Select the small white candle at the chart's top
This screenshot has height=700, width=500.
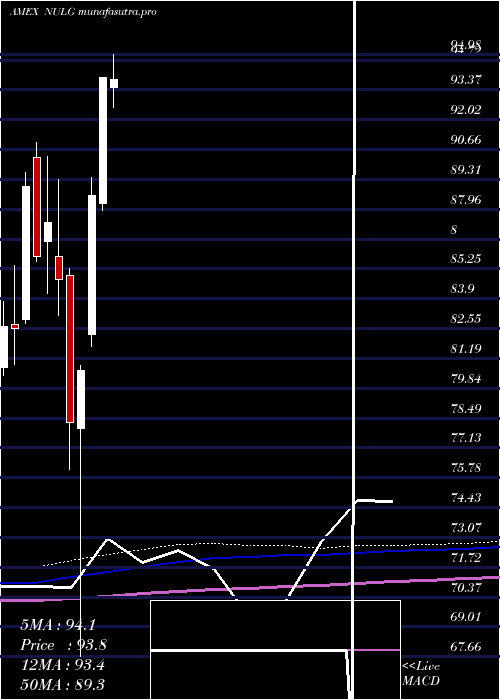(114, 83)
